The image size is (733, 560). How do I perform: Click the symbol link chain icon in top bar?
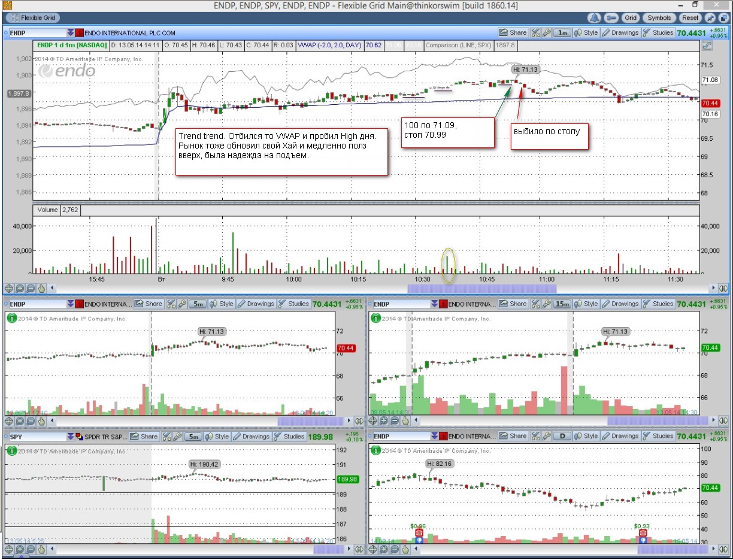pos(612,18)
